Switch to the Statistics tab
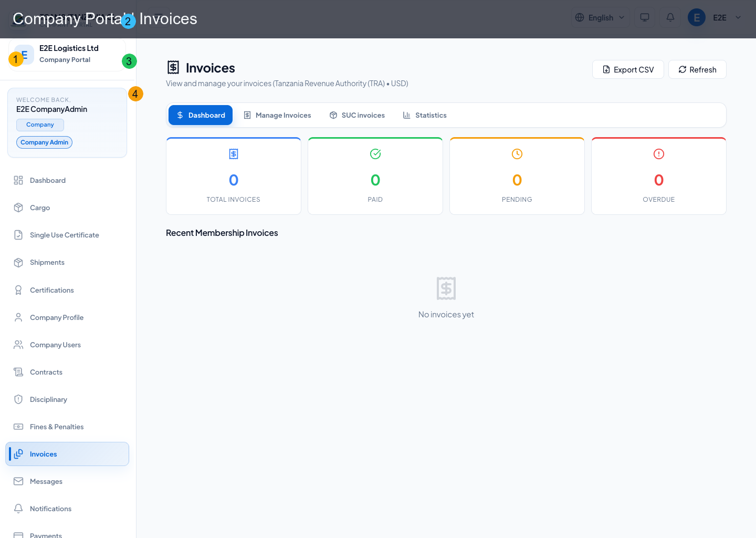The width and height of the screenshot is (756, 538). coord(425,115)
